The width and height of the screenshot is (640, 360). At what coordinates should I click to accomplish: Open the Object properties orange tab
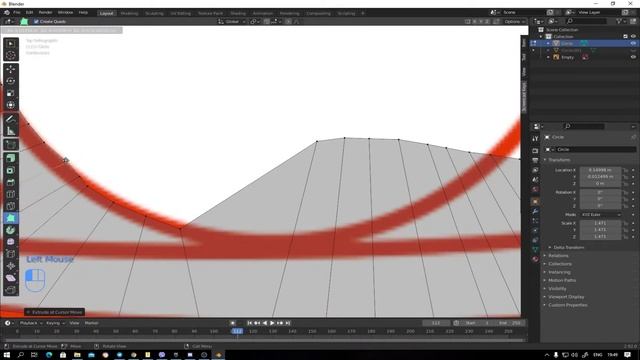click(535, 202)
